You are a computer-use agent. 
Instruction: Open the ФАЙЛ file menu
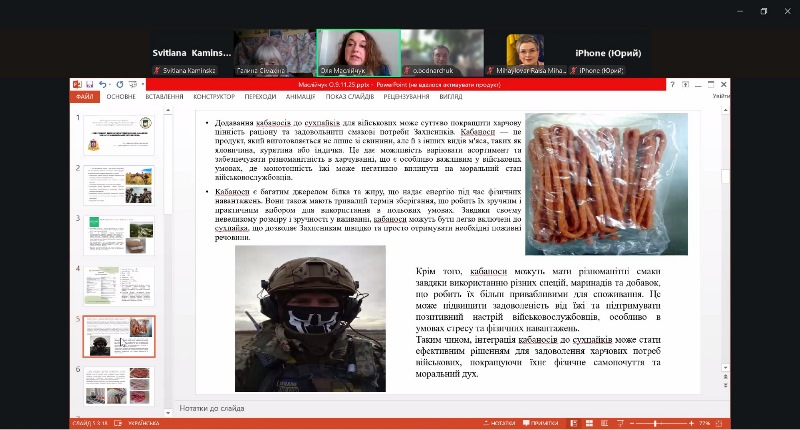click(x=84, y=97)
